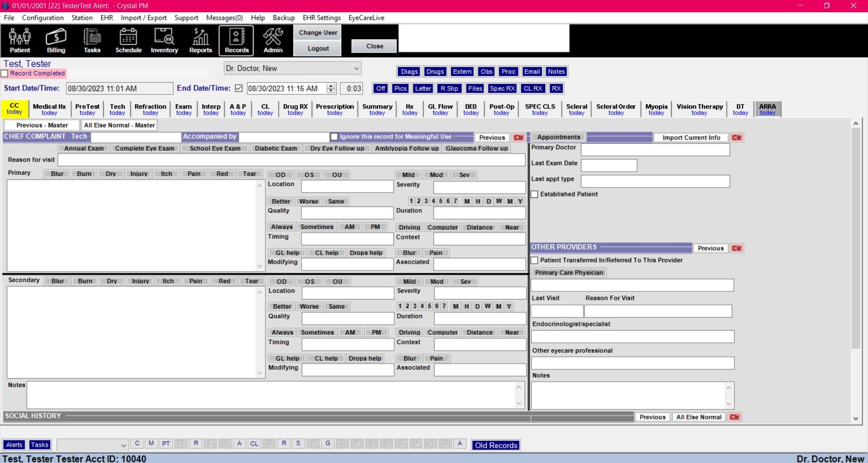The image size is (868, 463).
Task: Open the Schedule module icon
Action: [x=128, y=41]
